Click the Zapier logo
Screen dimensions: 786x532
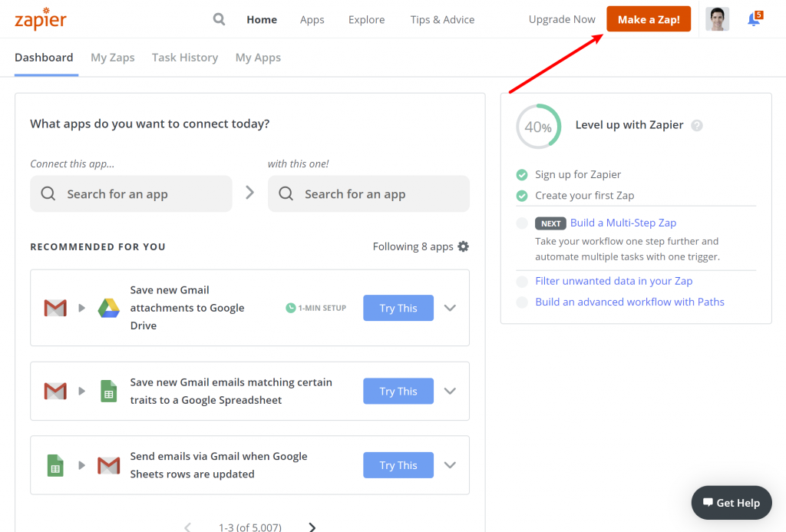click(x=40, y=18)
